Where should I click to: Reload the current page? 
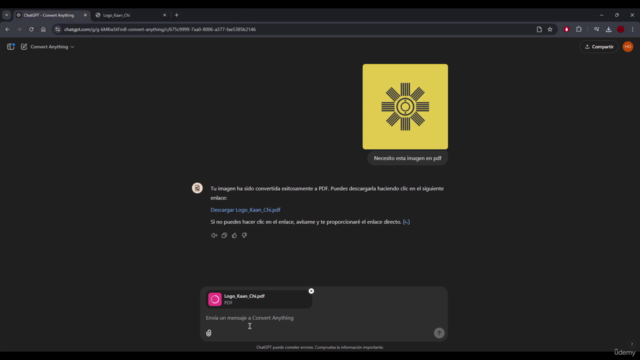point(31,29)
